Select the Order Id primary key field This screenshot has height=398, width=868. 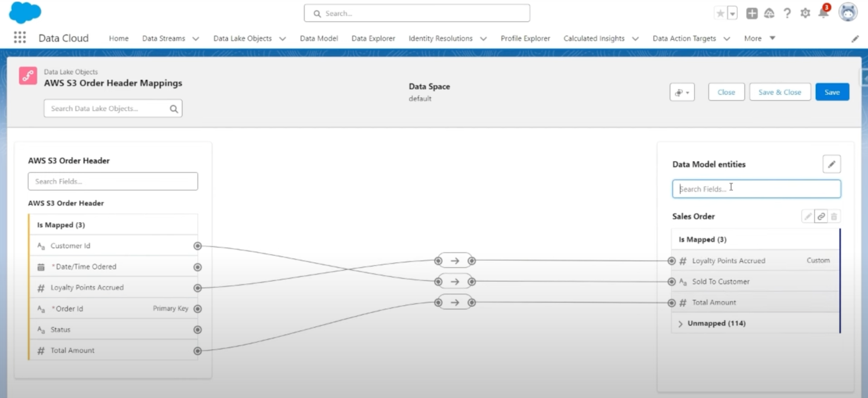pos(114,309)
